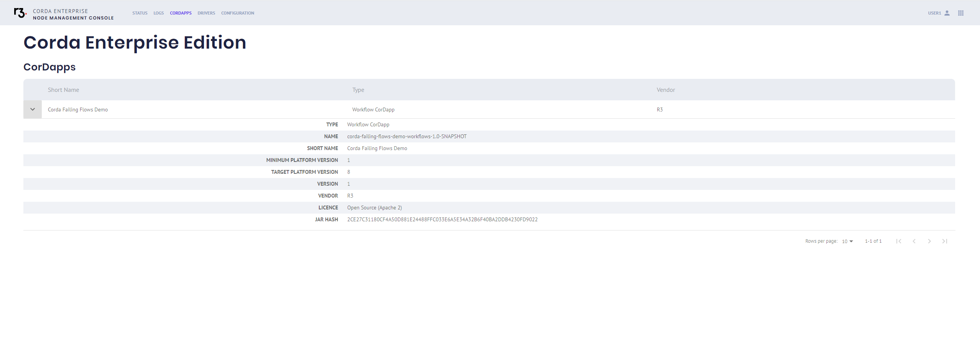Click the minimum platform version value 1
The width and height of the screenshot is (980, 348).
[x=349, y=160]
